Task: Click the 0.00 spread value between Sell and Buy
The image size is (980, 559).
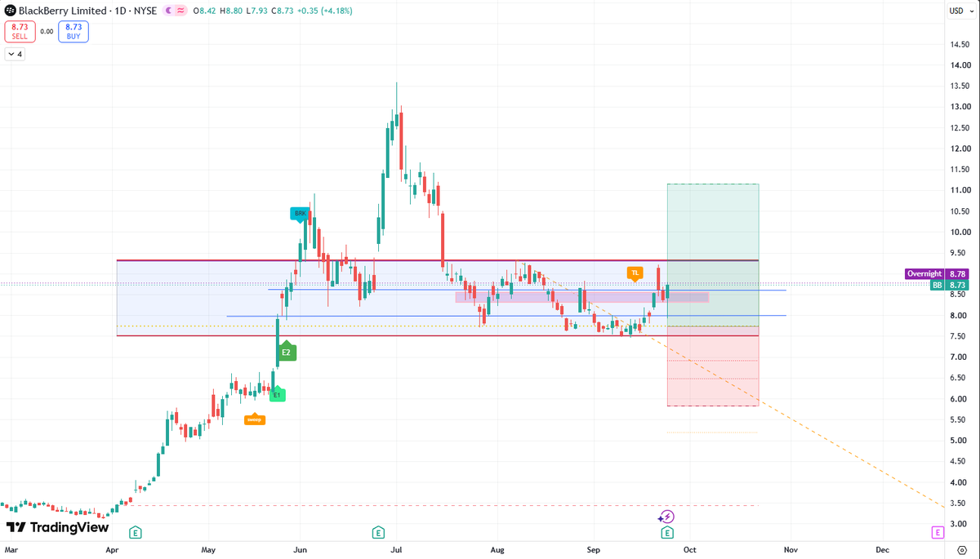Action: coord(46,32)
